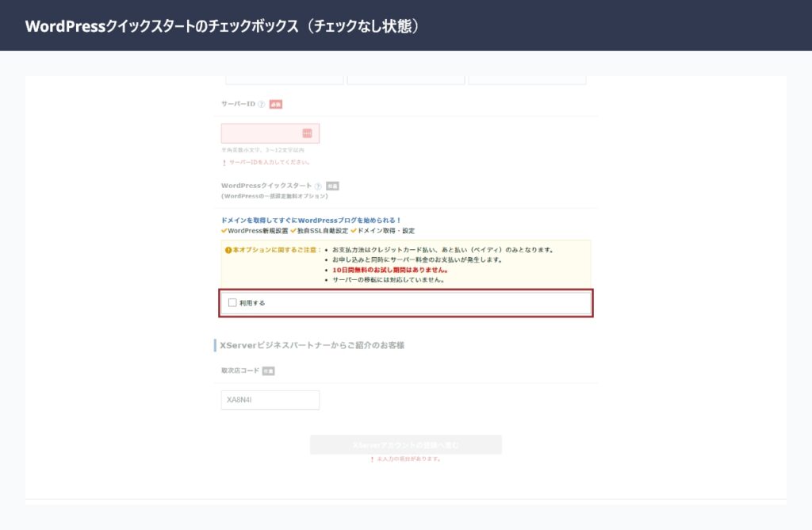Click the 独自SSL自動設定 checkmark item
Viewport: 812px width, 530px height.
319,231
